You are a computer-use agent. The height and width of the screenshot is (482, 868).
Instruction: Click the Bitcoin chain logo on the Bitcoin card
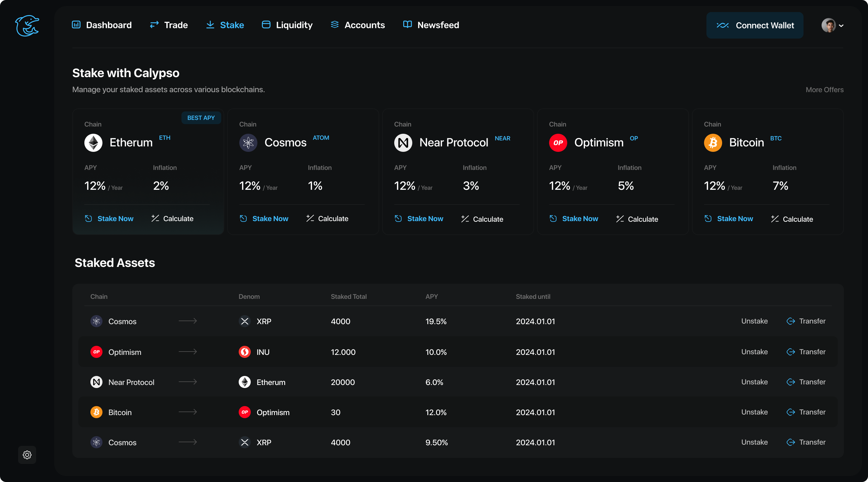(x=713, y=142)
